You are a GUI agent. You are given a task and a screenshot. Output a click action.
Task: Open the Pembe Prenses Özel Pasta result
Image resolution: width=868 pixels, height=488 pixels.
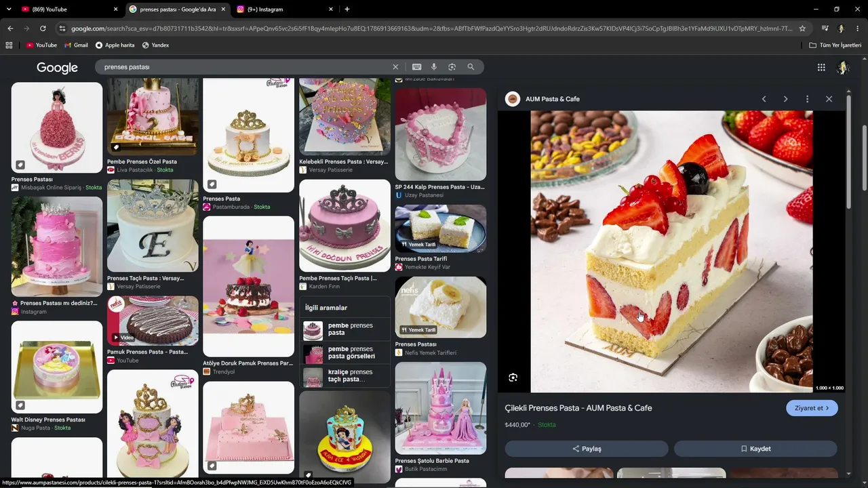[x=153, y=117]
